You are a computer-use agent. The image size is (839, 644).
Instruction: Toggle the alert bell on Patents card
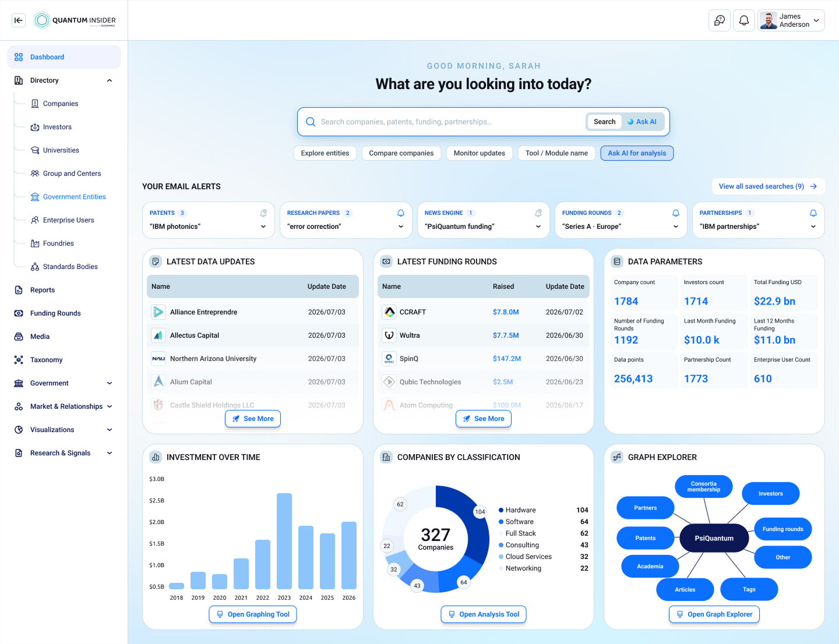click(x=263, y=213)
